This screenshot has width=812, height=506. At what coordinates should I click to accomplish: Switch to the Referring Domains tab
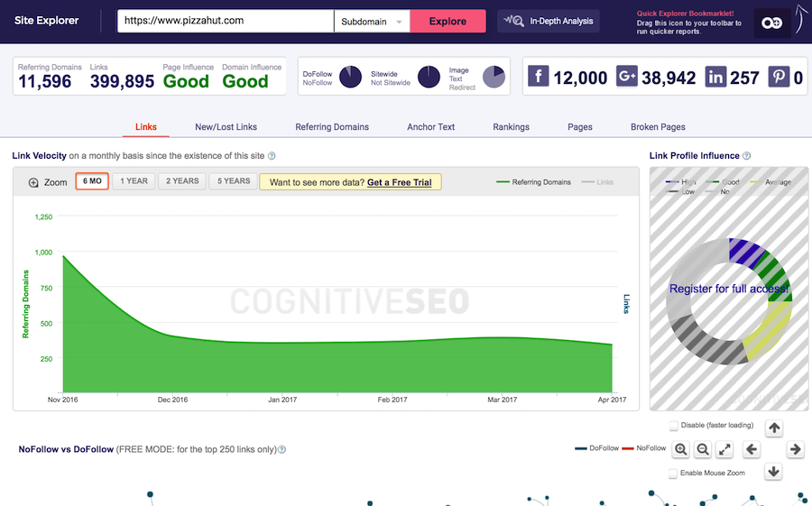[332, 127]
